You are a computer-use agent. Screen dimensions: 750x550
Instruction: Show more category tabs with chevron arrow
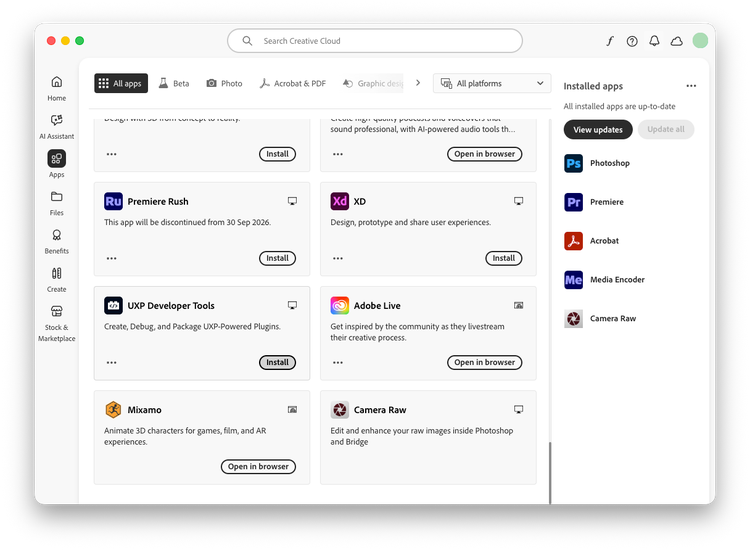(418, 83)
